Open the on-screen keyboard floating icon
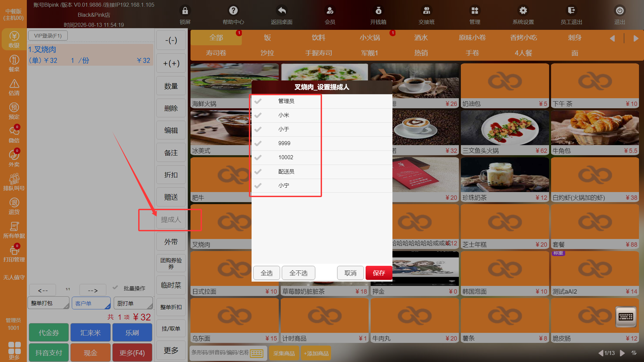The width and height of the screenshot is (644, 362). [x=626, y=317]
